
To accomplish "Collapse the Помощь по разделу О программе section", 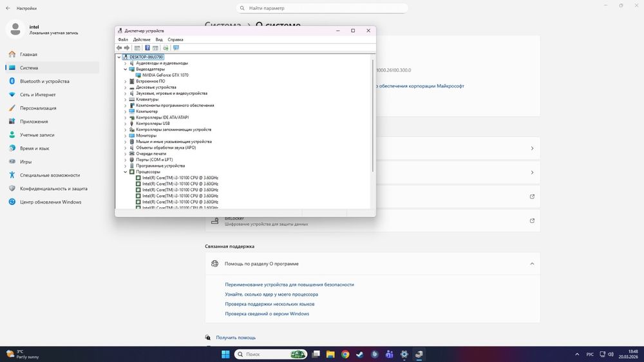I will (532, 264).
